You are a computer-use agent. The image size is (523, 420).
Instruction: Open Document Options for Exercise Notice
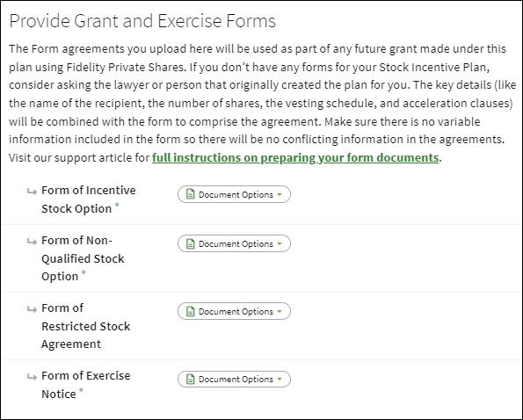(234, 379)
